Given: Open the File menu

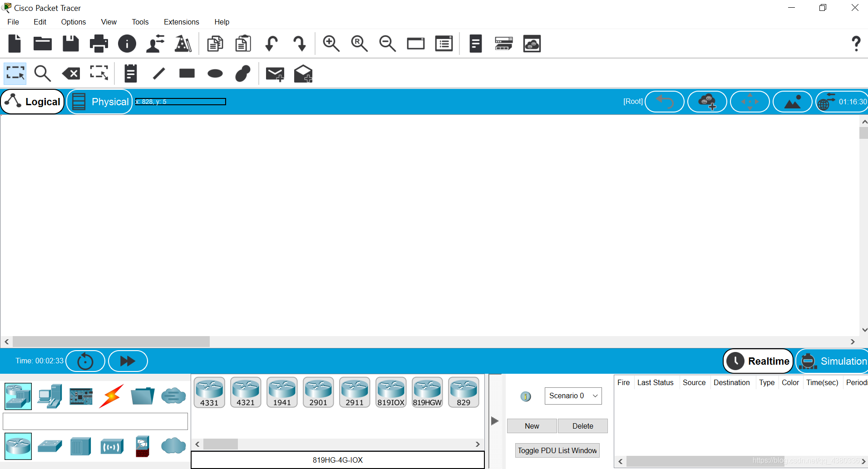Looking at the screenshot, I should click(13, 22).
